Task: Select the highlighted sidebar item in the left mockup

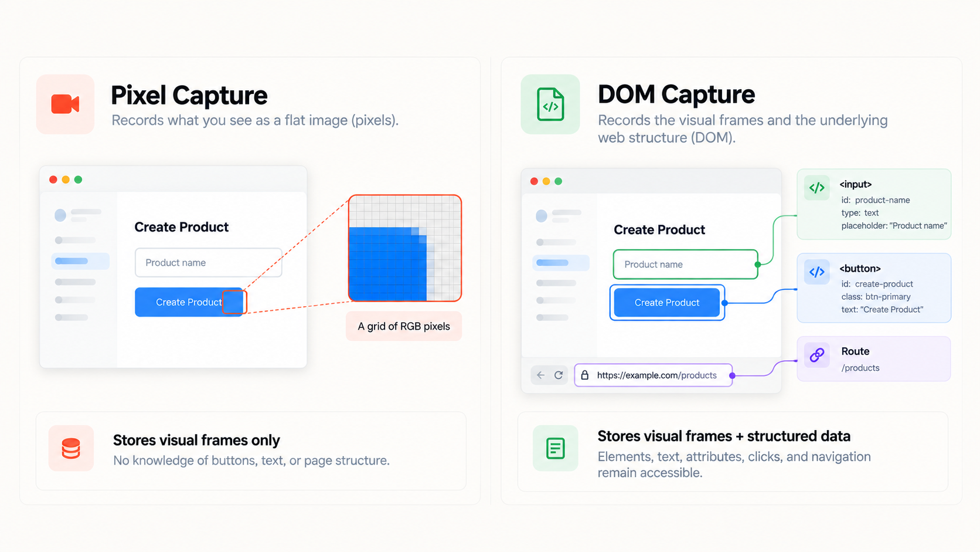Action: pyautogui.click(x=80, y=261)
